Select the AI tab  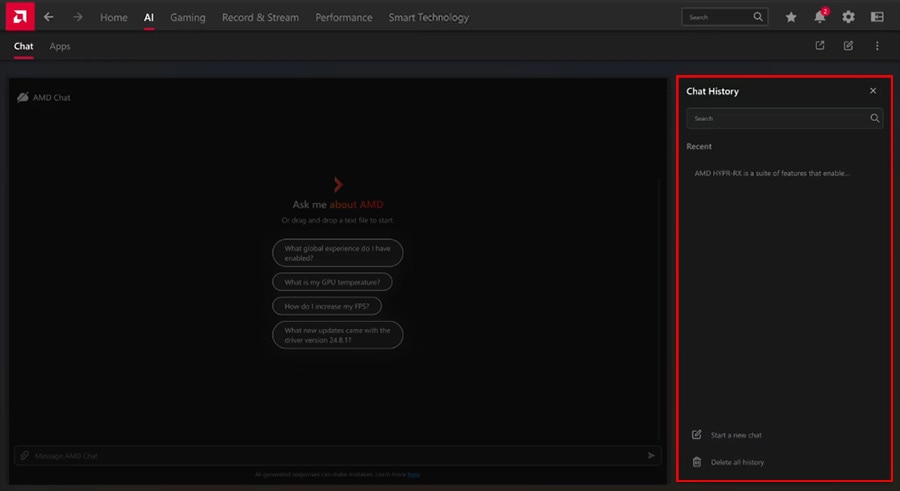click(149, 18)
